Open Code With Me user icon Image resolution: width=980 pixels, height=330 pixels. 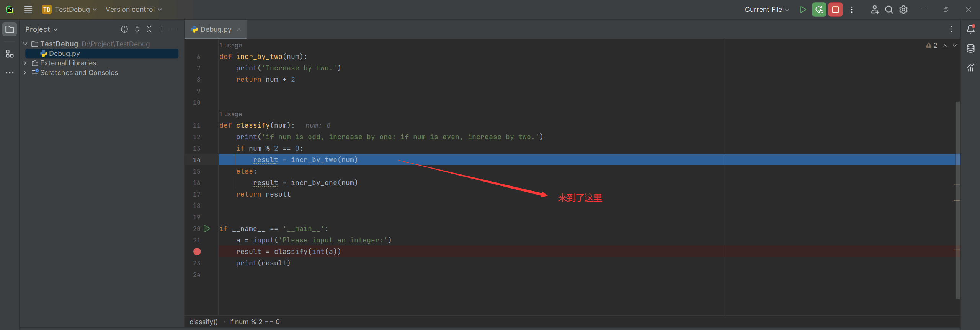coord(875,10)
